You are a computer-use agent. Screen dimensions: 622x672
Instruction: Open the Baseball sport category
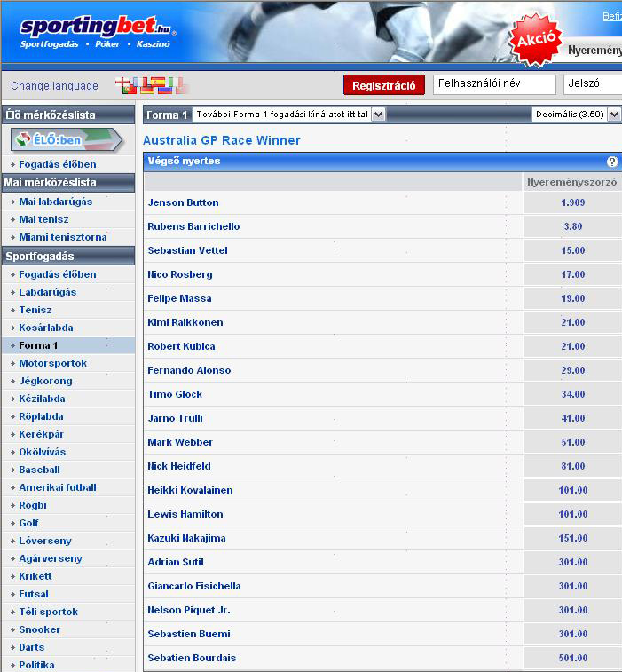point(39,470)
